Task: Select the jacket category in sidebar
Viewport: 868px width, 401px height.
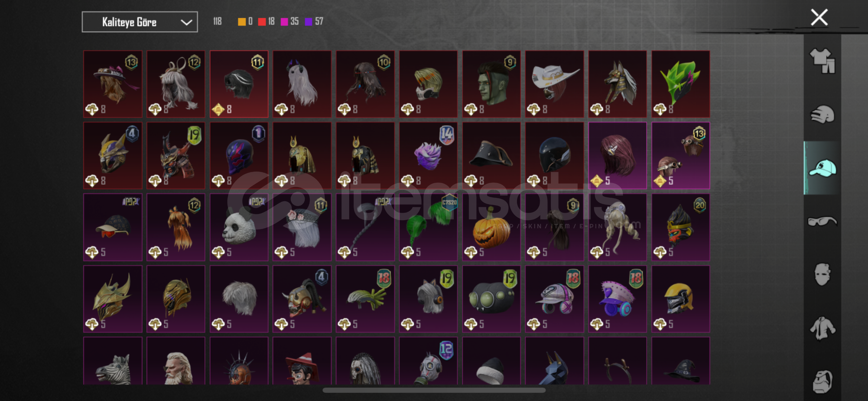Action: click(822, 328)
